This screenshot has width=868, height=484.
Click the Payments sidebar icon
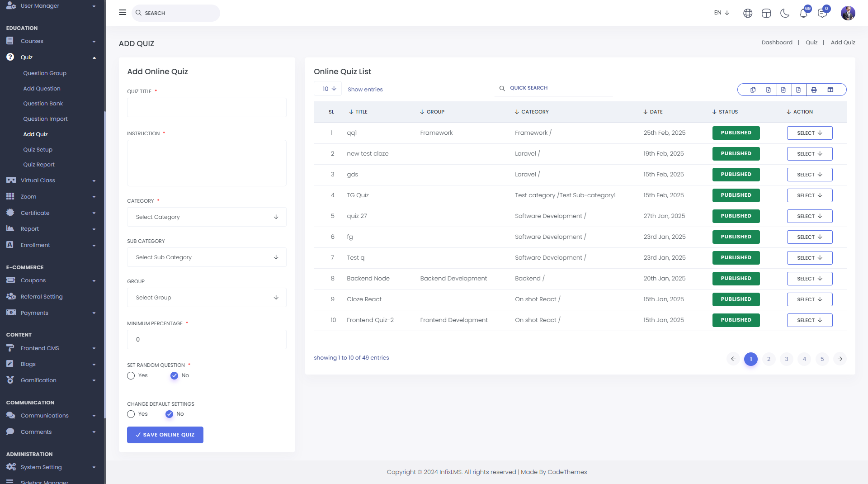tap(11, 313)
